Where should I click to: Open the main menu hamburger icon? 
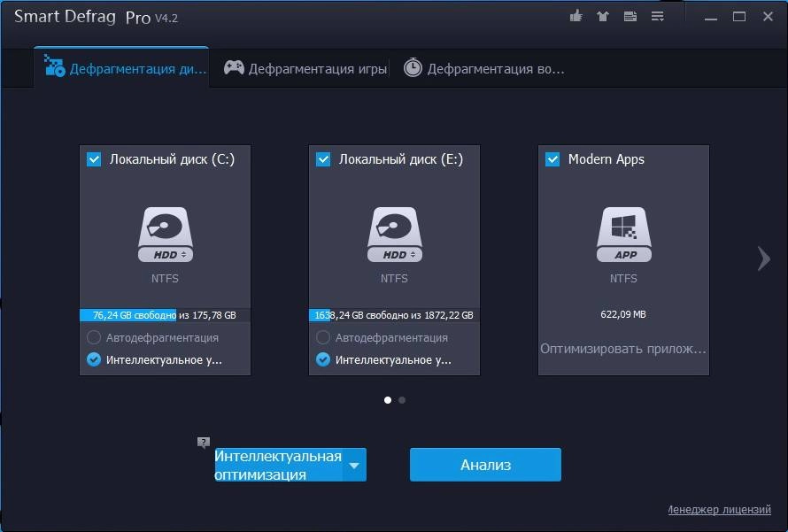click(657, 17)
